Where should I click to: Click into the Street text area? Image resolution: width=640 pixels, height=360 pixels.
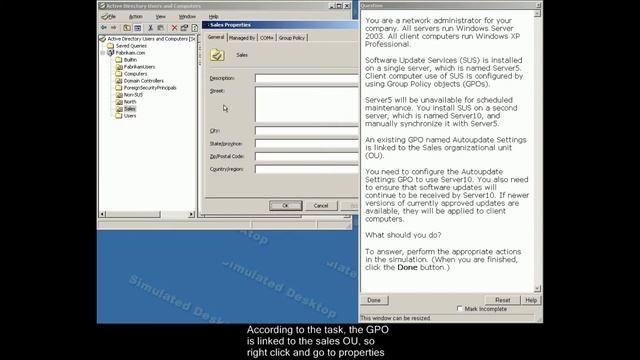tap(307, 104)
